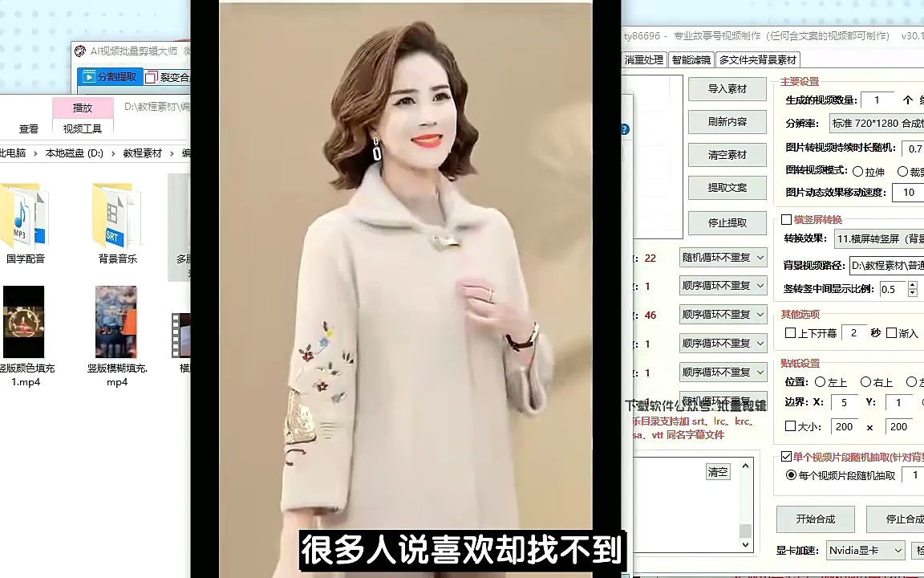Screen dimensions: 924x578
Task: Click the 导入素材 button
Action: point(727,89)
